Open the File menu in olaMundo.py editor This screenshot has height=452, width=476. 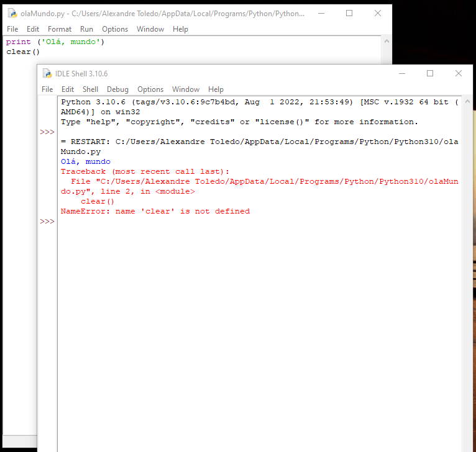[12, 29]
